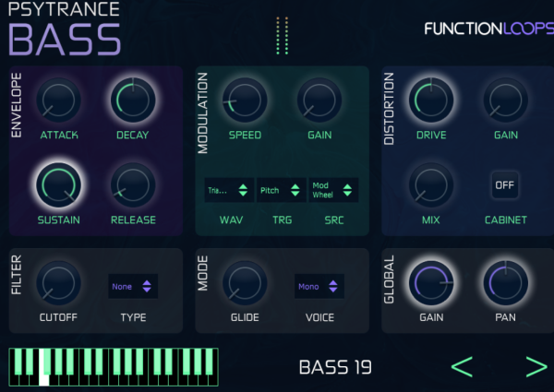Open the WAV waveform dropdown
Image resolution: width=554 pixels, height=392 pixels.
pyautogui.click(x=229, y=191)
